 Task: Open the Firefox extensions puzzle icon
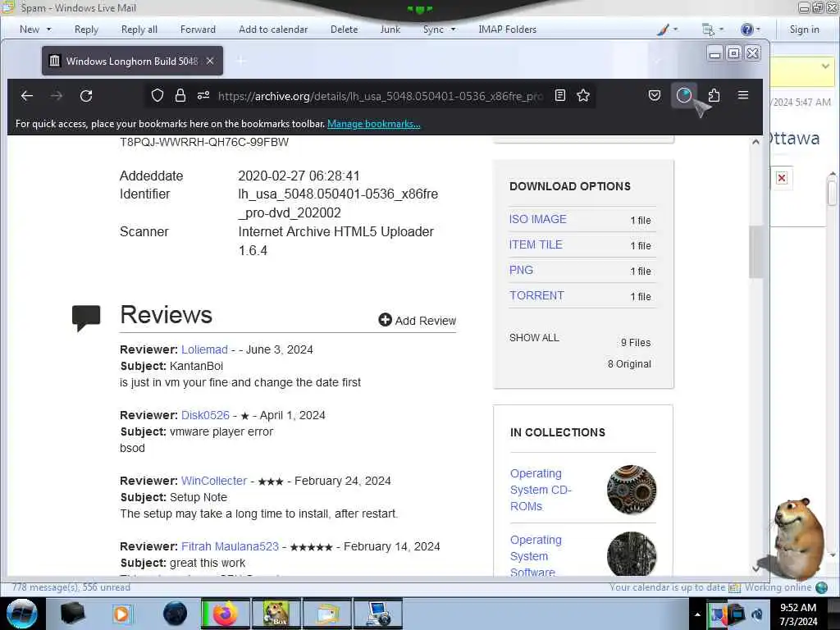point(714,95)
